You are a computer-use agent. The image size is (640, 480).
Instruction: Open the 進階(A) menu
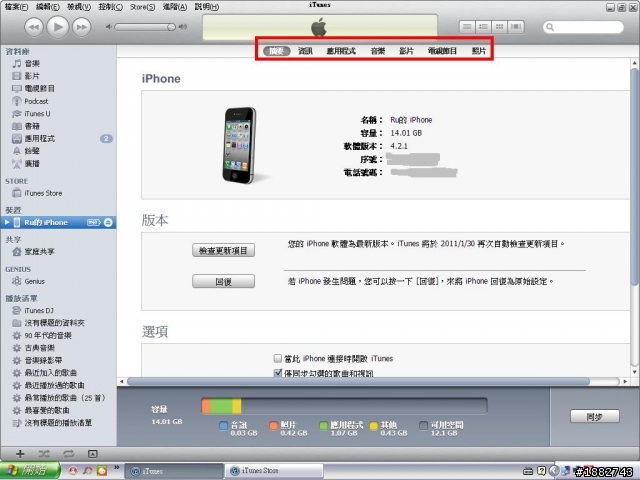175,7
